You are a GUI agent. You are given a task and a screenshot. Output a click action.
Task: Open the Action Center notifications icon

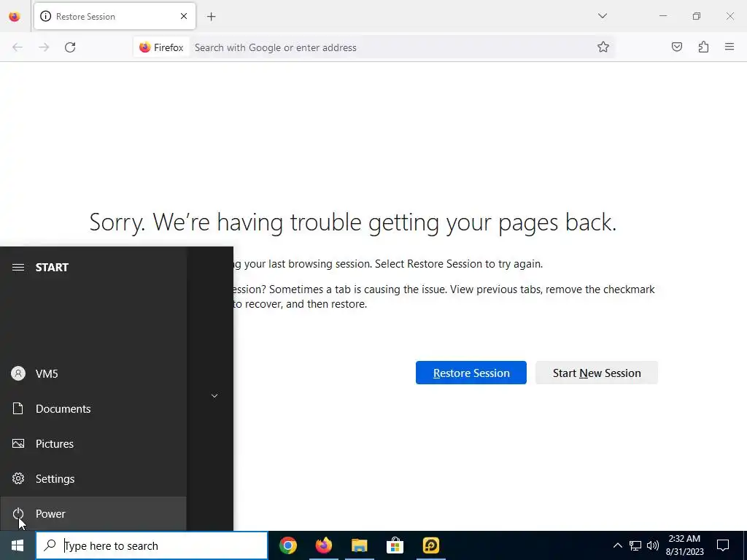723,545
